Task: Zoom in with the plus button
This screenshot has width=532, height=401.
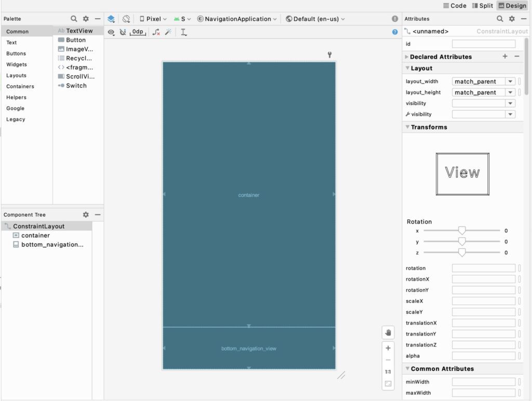Action: coord(388,348)
